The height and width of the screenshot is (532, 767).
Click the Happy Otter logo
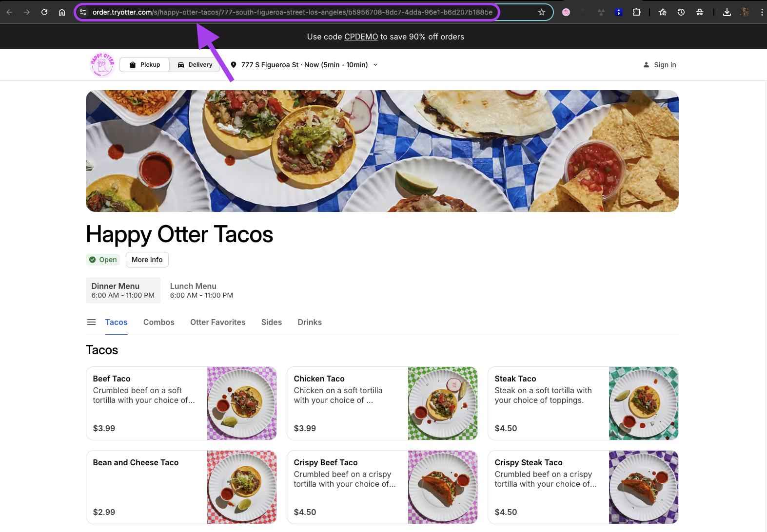click(102, 65)
